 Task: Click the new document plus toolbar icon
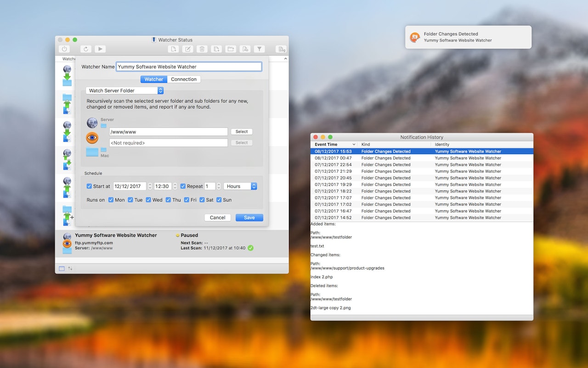173,49
